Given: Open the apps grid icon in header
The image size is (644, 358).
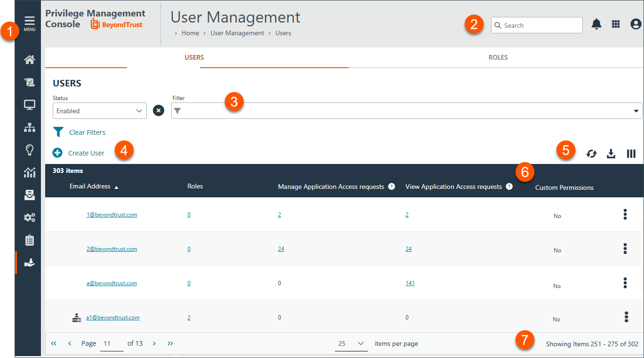Looking at the screenshot, I should [x=616, y=24].
